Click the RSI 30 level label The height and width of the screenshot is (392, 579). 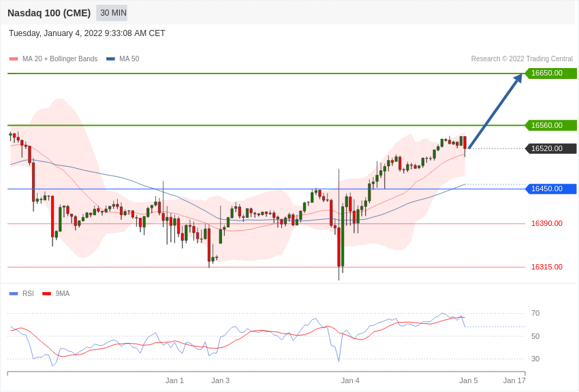(x=535, y=359)
